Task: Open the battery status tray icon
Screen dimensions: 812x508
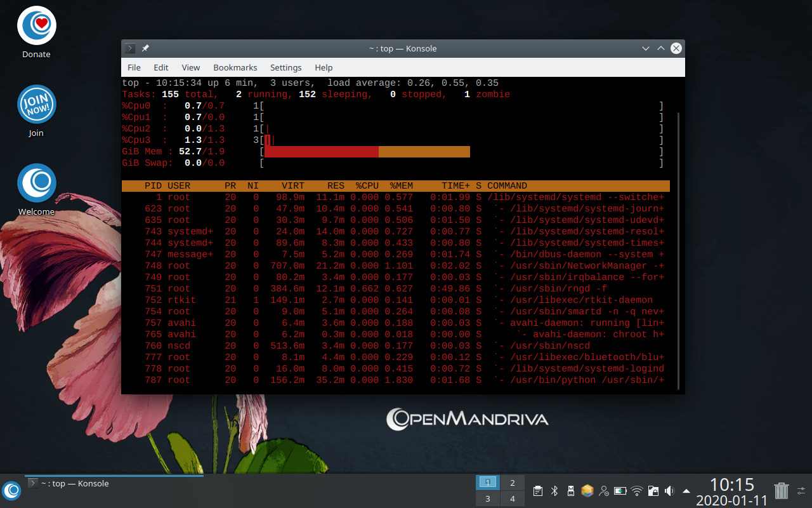Action: click(619, 490)
